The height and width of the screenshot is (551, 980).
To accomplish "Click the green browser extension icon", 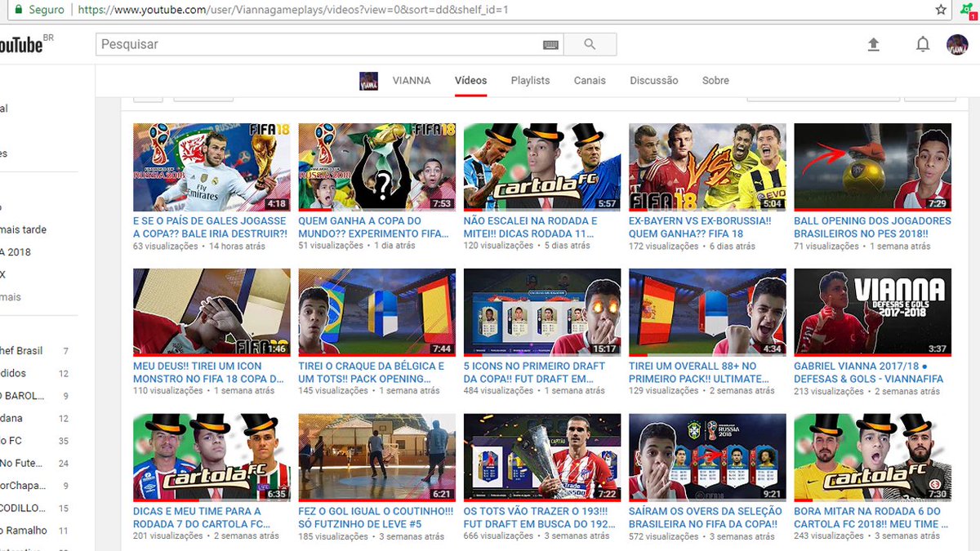I will tap(966, 10).
